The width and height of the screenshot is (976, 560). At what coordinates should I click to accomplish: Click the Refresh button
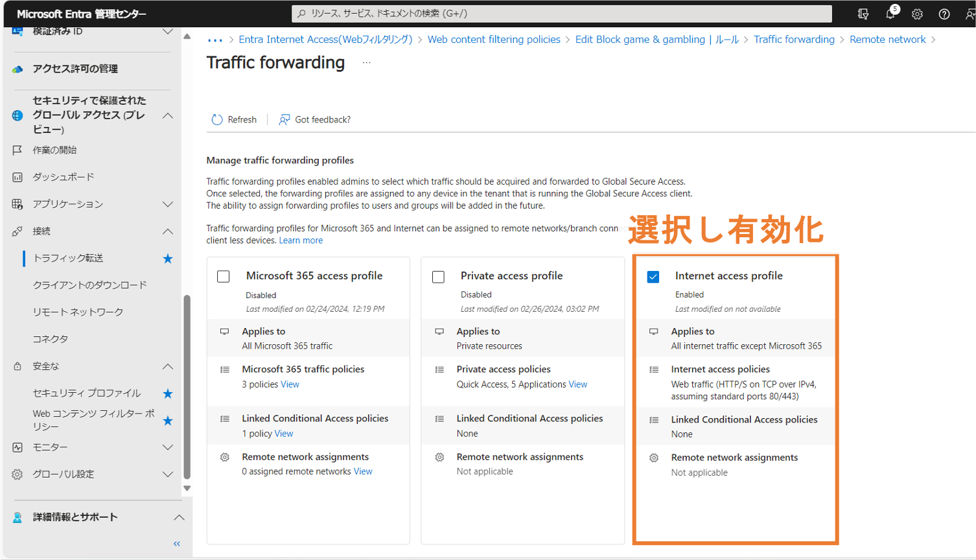234,120
